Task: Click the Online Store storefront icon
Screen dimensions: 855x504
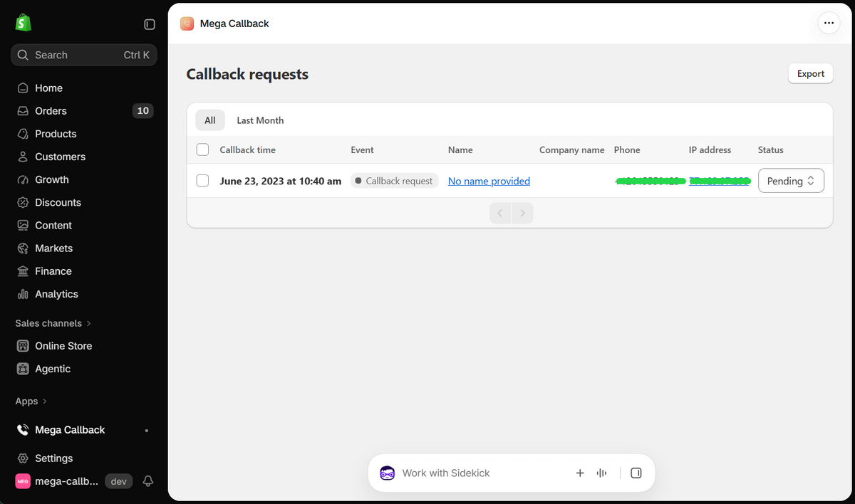Action: click(x=23, y=346)
